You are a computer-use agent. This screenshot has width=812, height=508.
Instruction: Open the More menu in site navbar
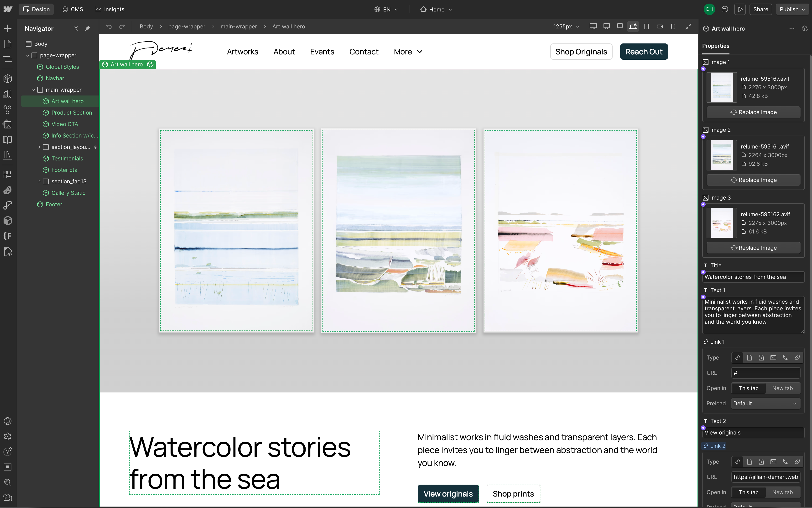(x=408, y=52)
